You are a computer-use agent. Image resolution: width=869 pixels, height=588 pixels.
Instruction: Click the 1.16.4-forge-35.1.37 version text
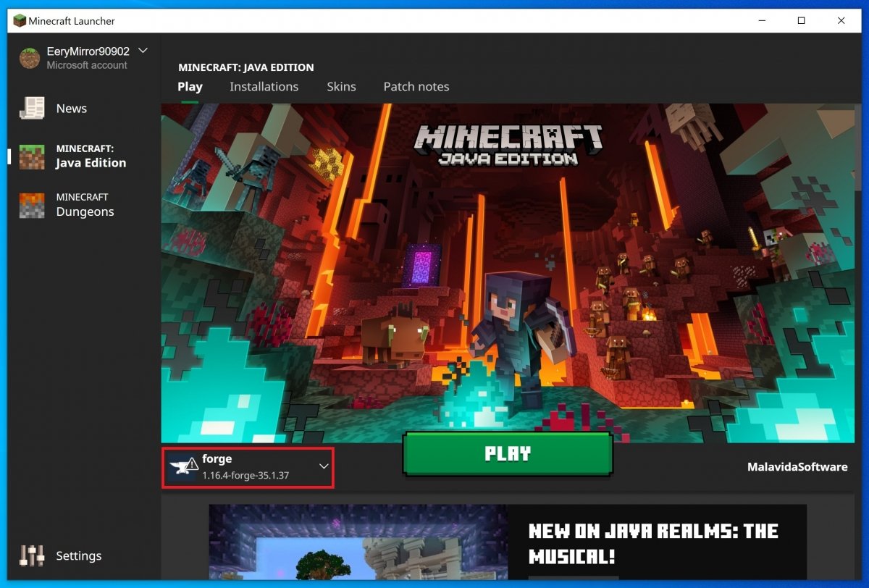click(245, 475)
